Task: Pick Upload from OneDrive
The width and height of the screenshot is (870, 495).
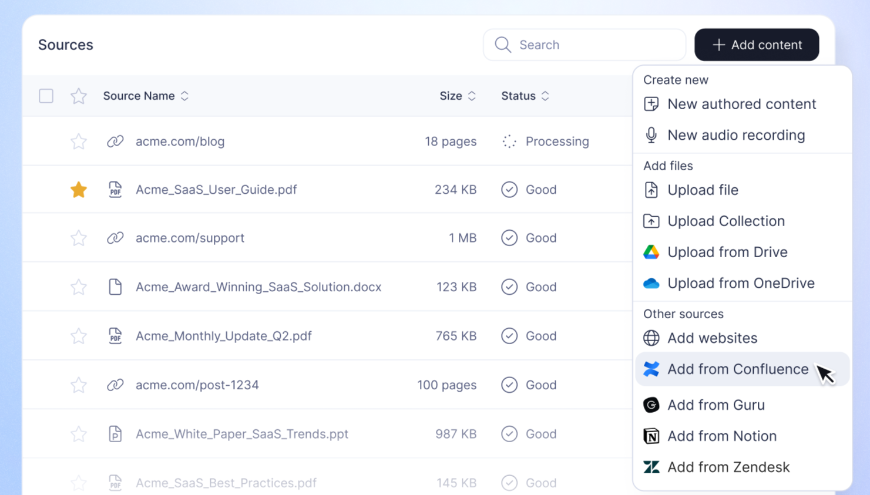Action: (742, 283)
